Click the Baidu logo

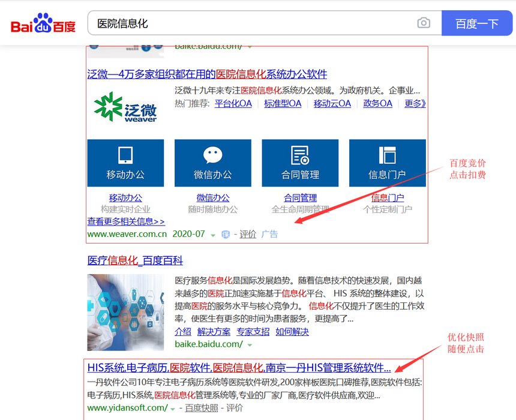43,24
